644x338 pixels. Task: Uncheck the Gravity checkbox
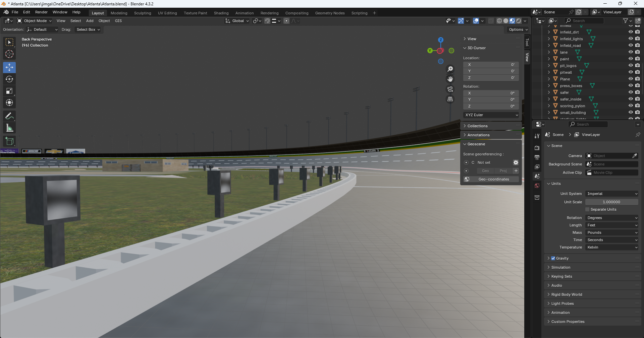point(553,258)
